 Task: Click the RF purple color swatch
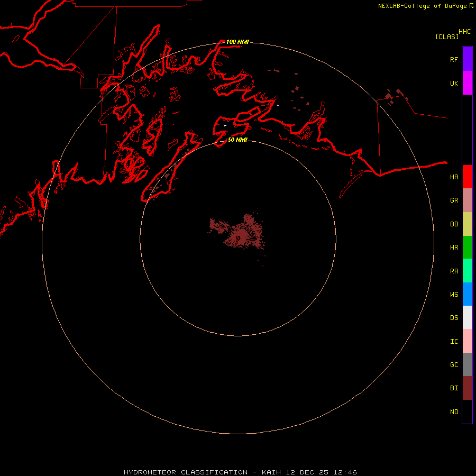467,59
